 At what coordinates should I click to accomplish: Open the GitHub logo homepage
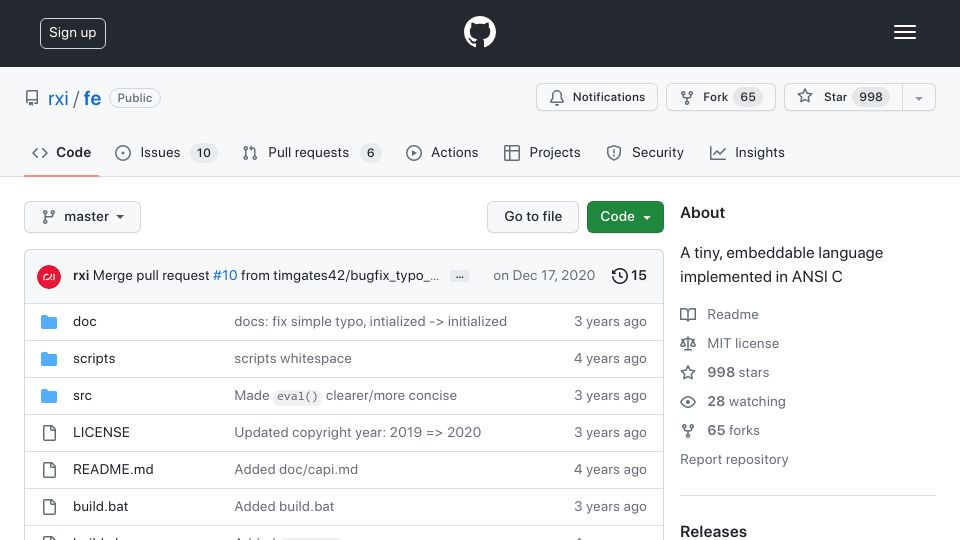pyautogui.click(x=479, y=32)
